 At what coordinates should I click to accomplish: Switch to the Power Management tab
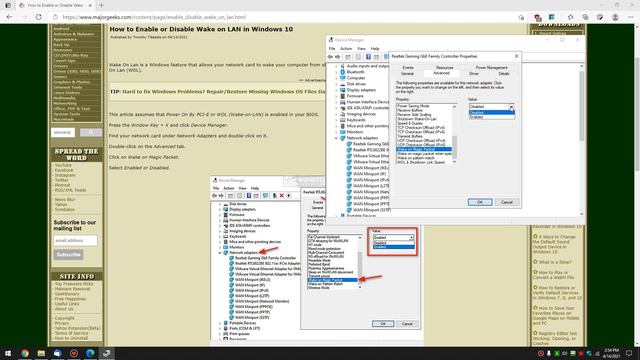[x=491, y=68]
